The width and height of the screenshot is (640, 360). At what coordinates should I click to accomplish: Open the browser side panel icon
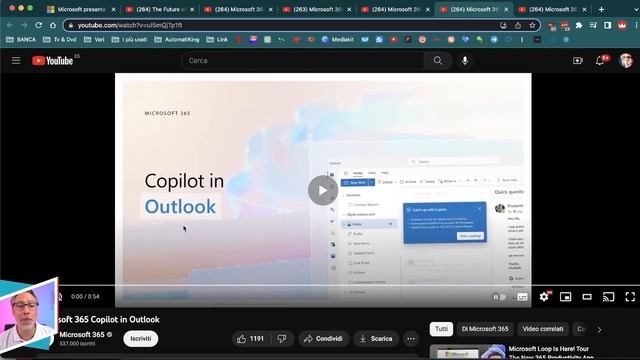point(607,25)
